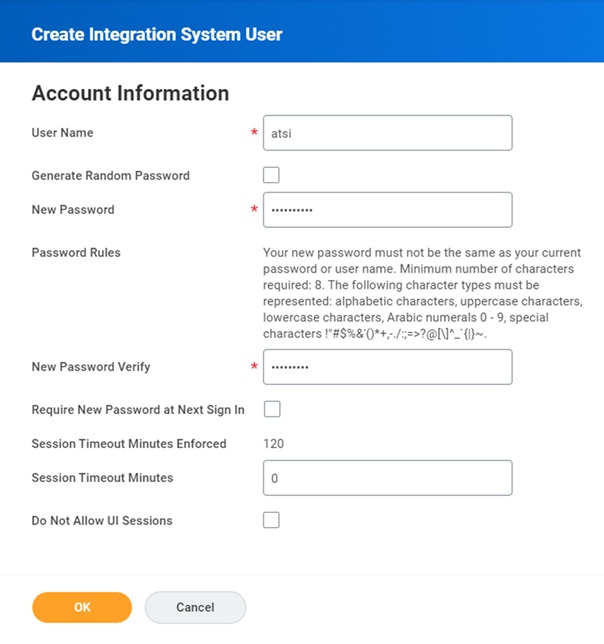Click the Account Information heading
Viewport: 604px width, 644px height.
coord(131,93)
